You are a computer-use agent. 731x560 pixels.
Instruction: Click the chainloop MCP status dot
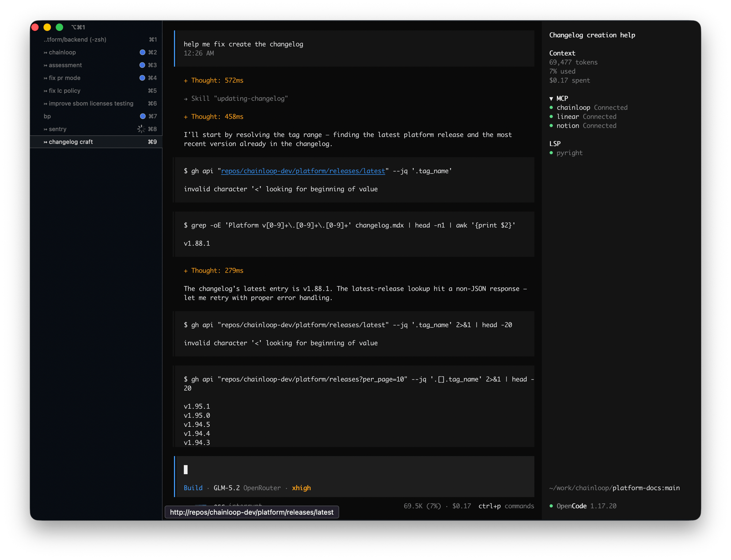[551, 107]
